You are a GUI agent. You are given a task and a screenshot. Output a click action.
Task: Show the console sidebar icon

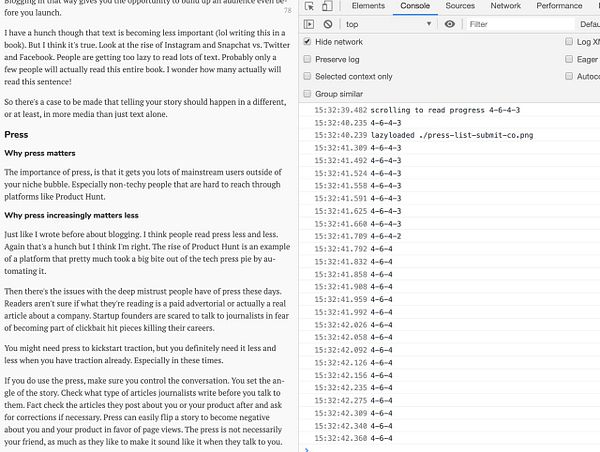[x=309, y=24]
